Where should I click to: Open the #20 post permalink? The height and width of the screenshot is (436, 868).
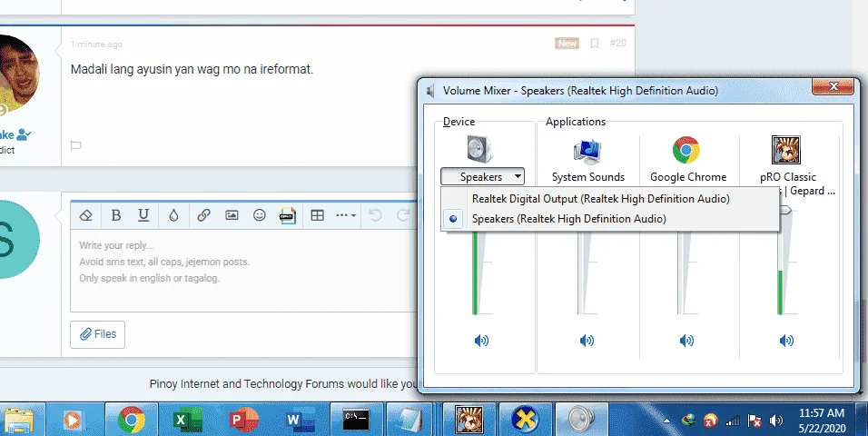(x=617, y=44)
